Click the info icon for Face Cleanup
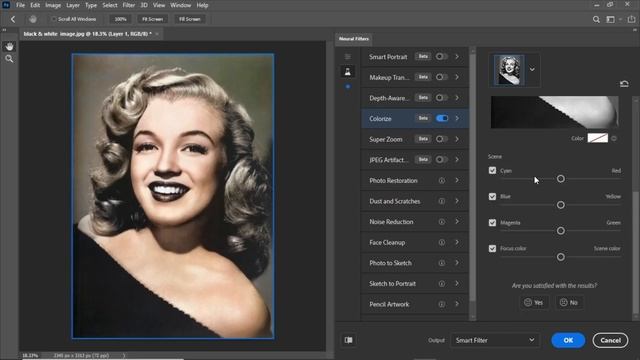 click(442, 242)
